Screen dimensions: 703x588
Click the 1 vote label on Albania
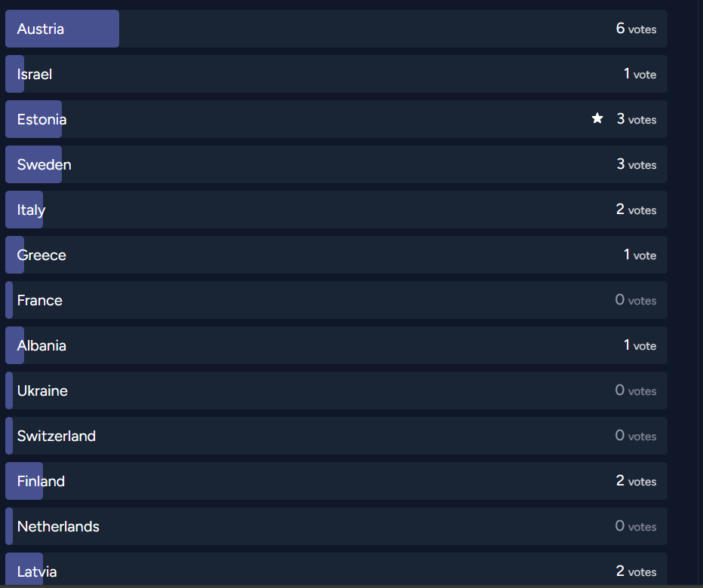point(640,345)
